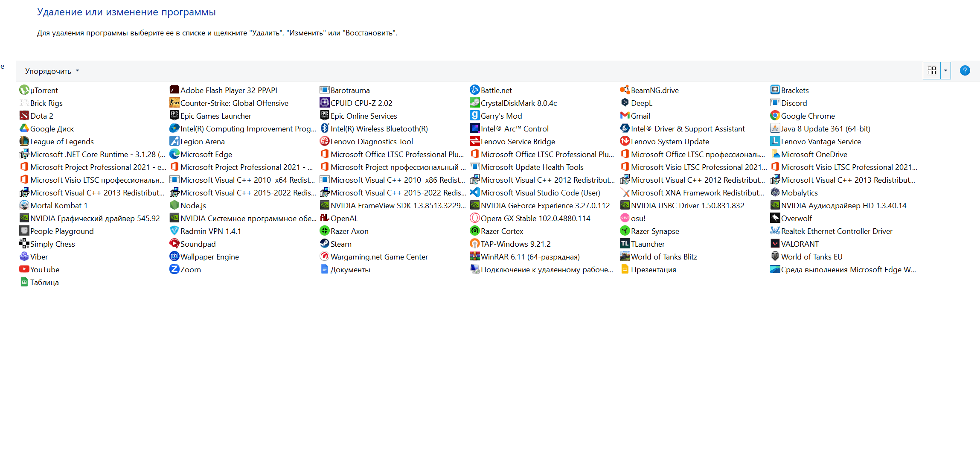Choose Epic Online Services in the list

tap(358, 116)
